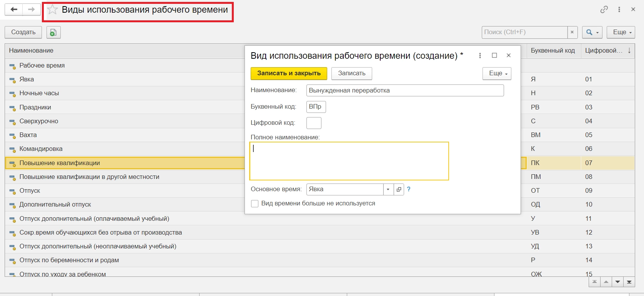Sort by the Буквенный код column header
This screenshot has width=644, height=296.
(552, 51)
